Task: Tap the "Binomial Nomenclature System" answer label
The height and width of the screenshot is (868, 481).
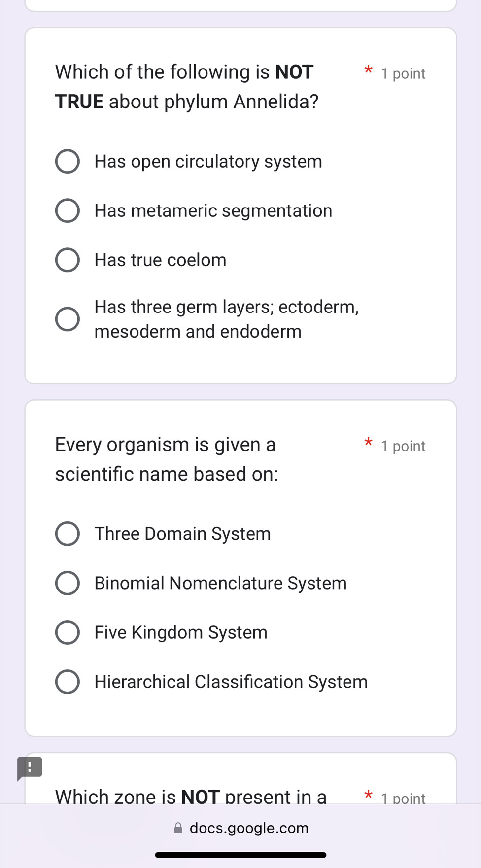Action: point(220,583)
